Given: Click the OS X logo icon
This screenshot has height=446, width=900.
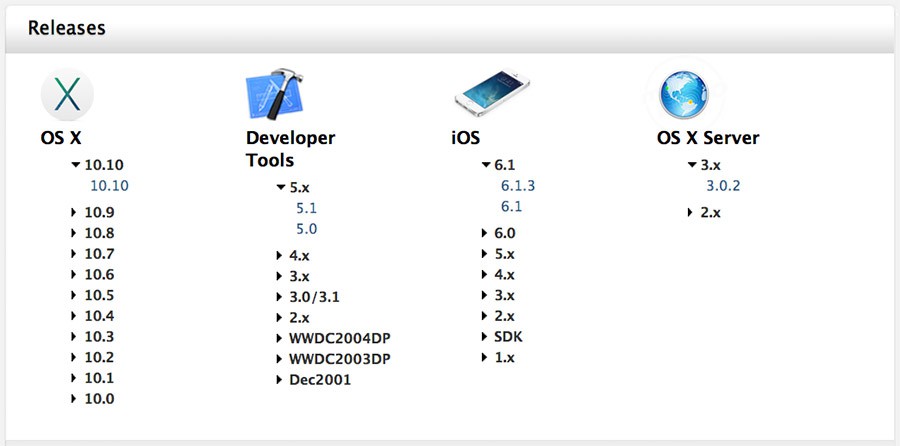Looking at the screenshot, I should click(x=67, y=95).
